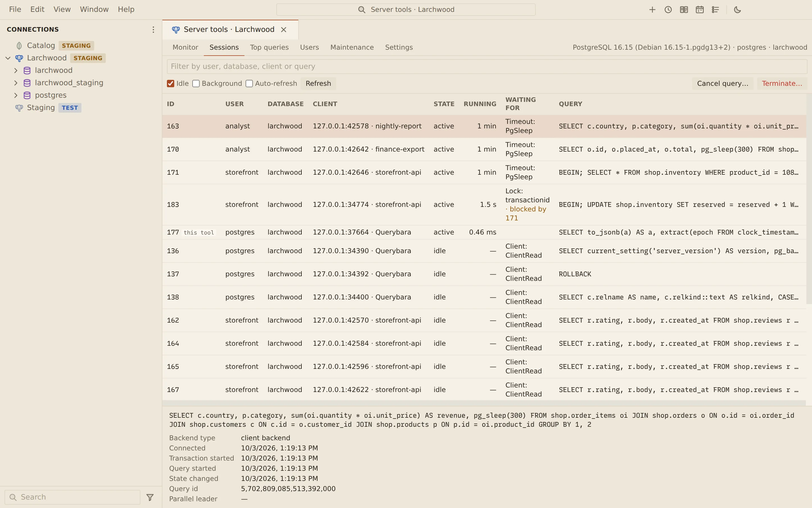The image size is (812, 508).
Task: Open the Maintenance tab
Action: pyautogui.click(x=352, y=47)
